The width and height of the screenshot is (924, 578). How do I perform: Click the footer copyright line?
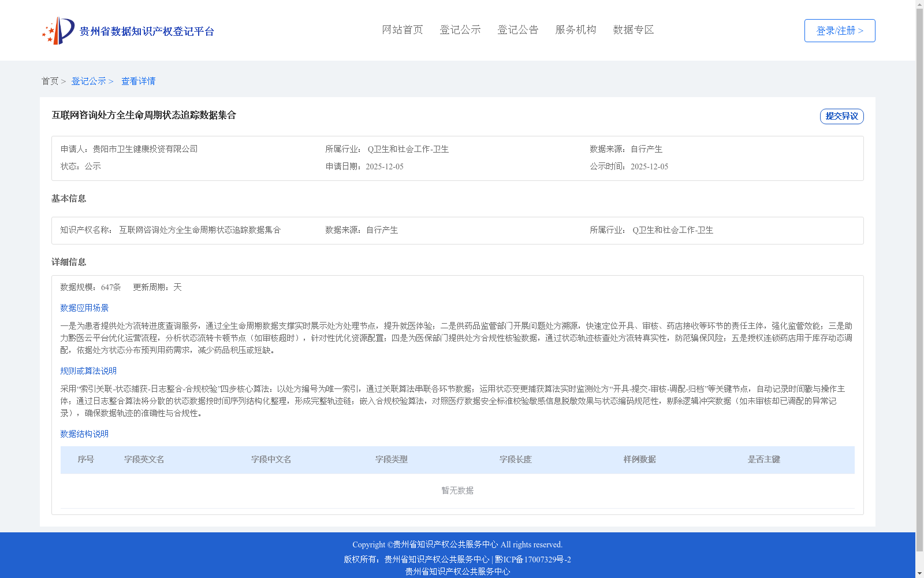pos(457,544)
